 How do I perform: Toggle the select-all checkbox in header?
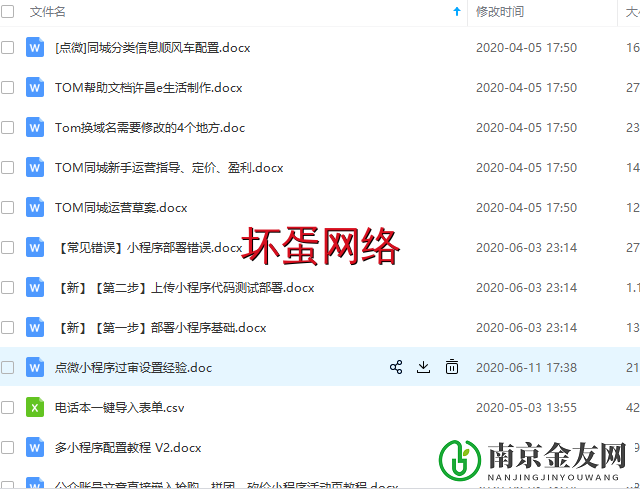8,12
